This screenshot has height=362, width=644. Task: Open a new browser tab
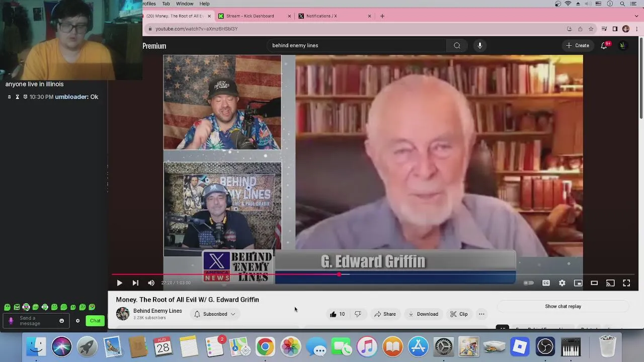[382, 16]
